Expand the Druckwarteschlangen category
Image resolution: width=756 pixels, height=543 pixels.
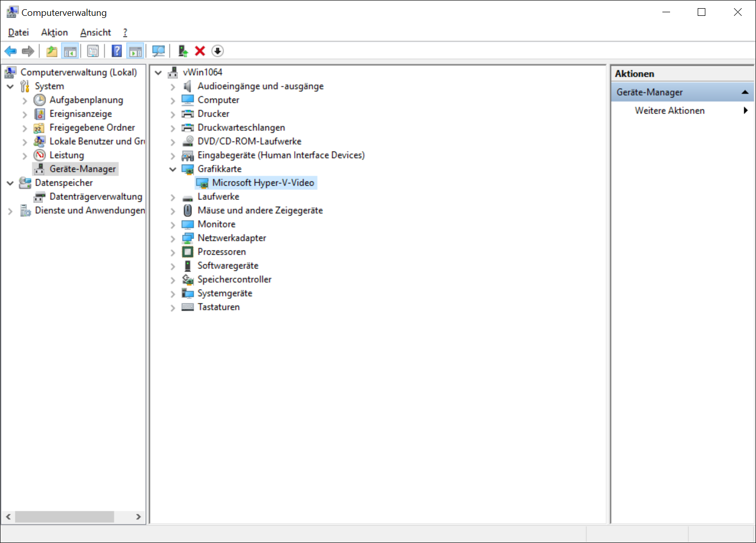pyautogui.click(x=173, y=128)
